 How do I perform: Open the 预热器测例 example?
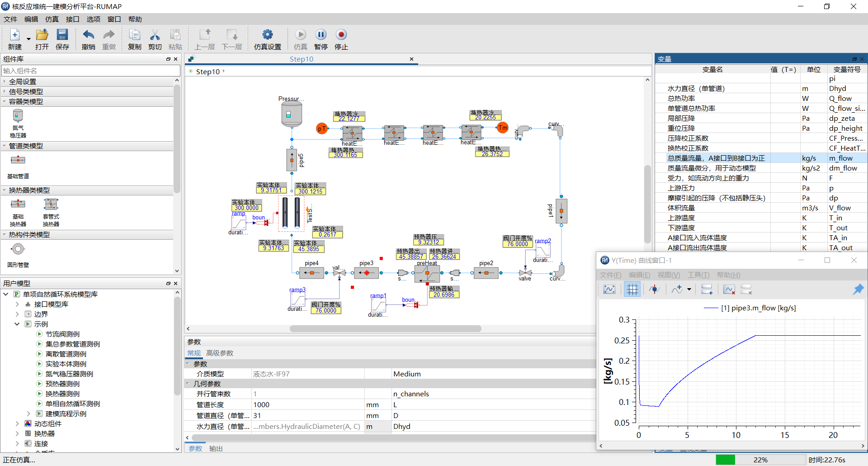[x=62, y=384]
